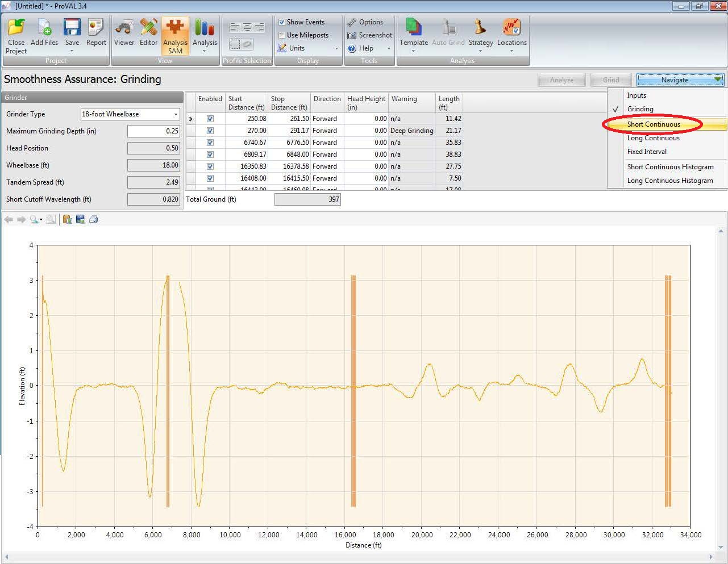
Task: Open Short Continuous Histogram entry
Action: click(670, 167)
